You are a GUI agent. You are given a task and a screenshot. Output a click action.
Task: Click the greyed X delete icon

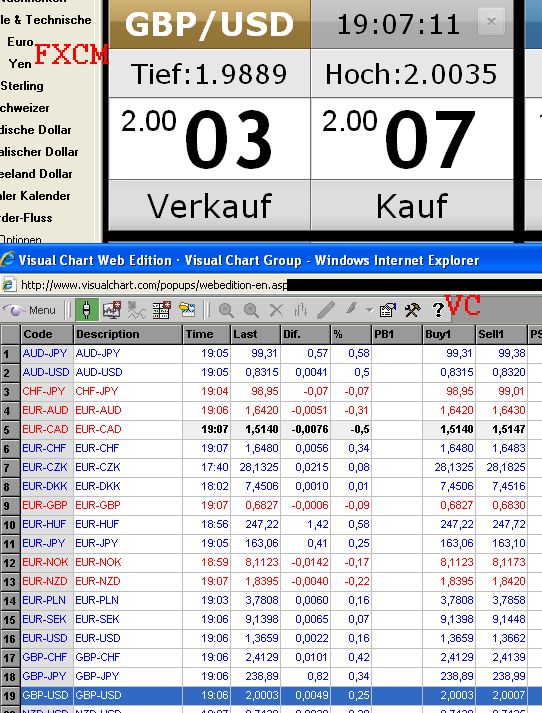(276, 310)
